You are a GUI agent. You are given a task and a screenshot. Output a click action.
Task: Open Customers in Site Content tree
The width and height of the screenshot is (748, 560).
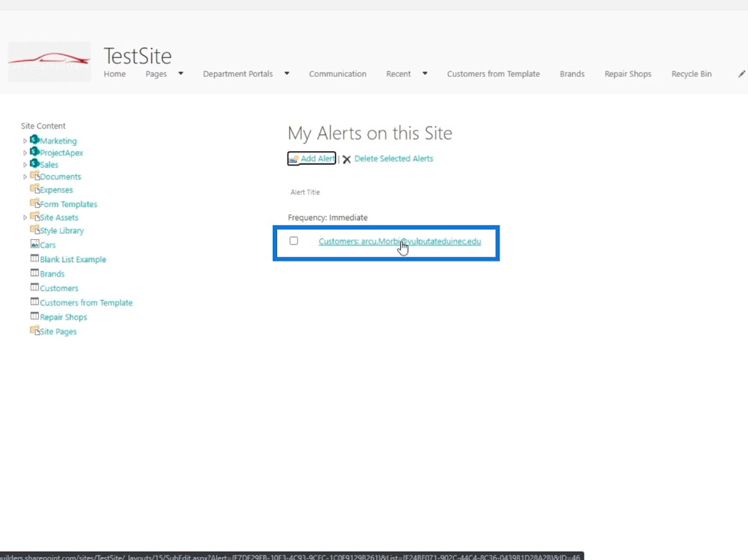[x=59, y=288]
